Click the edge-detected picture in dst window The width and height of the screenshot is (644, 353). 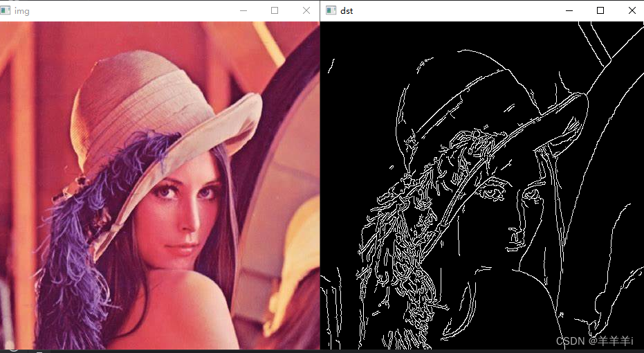coord(482,185)
